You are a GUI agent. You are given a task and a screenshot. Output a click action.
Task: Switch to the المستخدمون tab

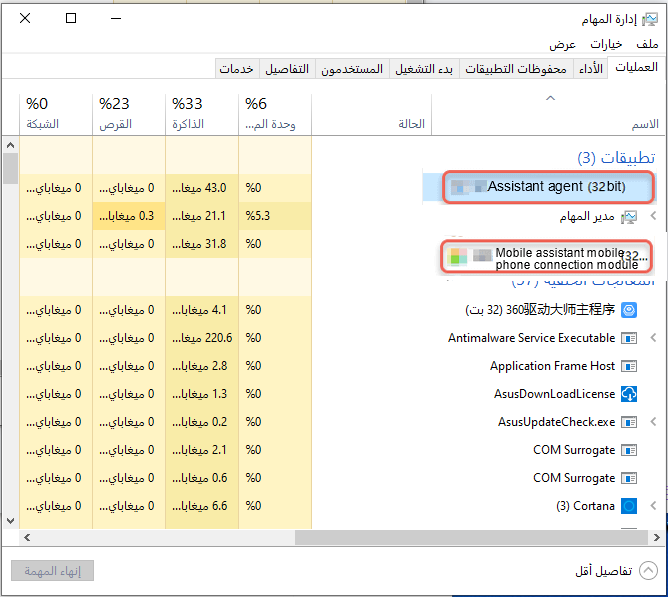[x=352, y=69]
